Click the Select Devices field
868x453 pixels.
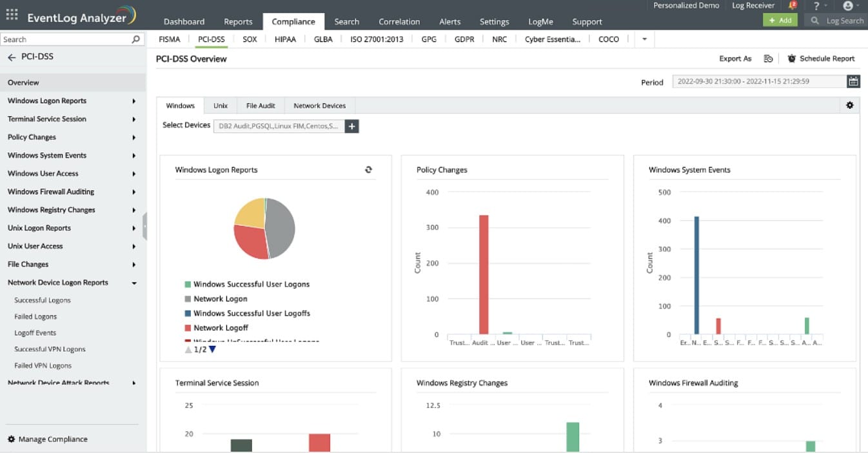tap(279, 126)
